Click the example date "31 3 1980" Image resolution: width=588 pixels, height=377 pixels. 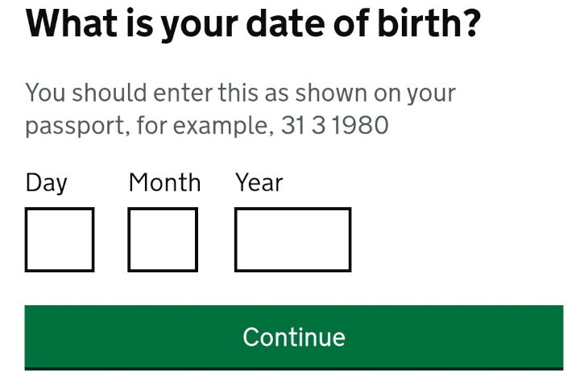point(334,126)
